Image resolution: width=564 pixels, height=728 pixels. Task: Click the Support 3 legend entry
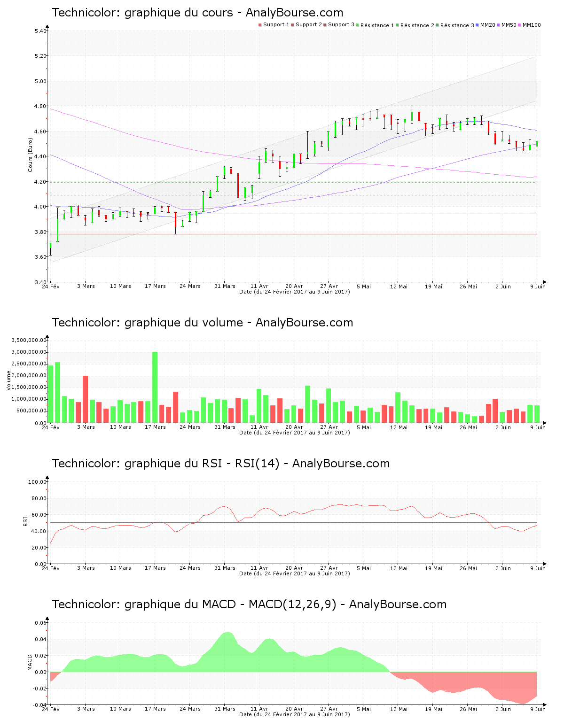339,25
